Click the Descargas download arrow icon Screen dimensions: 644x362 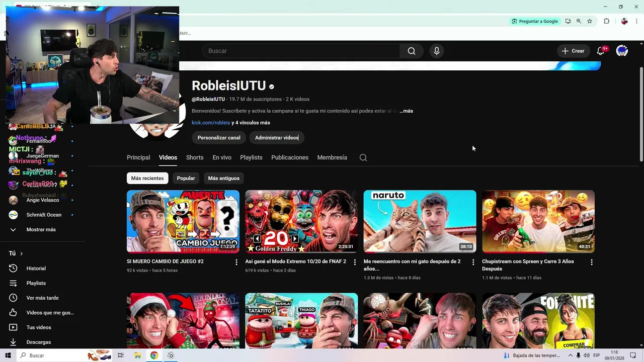tap(13, 342)
